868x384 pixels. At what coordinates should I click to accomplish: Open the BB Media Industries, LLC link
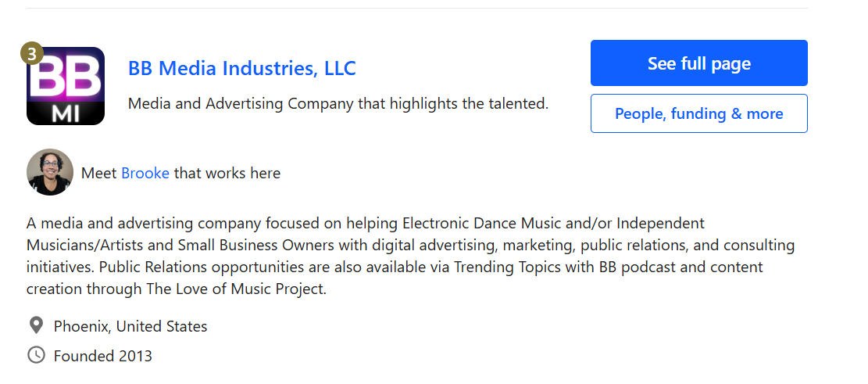(x=241, y=68)
